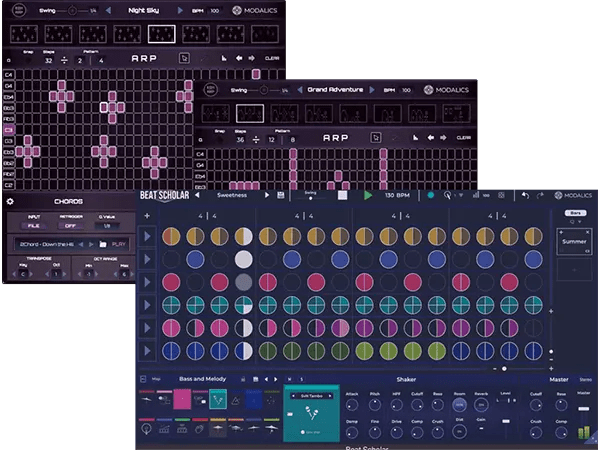Switch to previous Soft Tambo sample

point(293,396)
